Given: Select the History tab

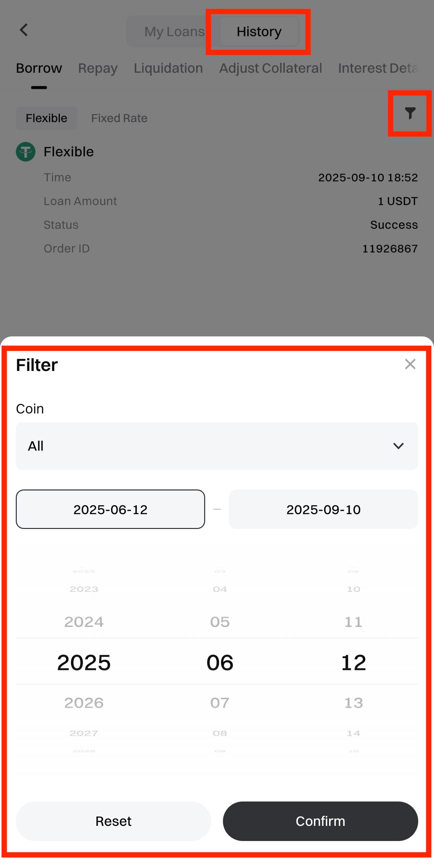Looking at the screenshot, I should coord(259,32).
